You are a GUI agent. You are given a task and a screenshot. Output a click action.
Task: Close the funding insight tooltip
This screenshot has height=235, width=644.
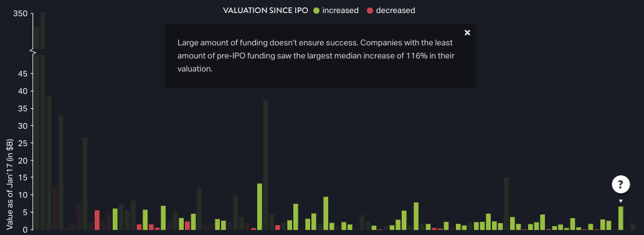point(467,33)
